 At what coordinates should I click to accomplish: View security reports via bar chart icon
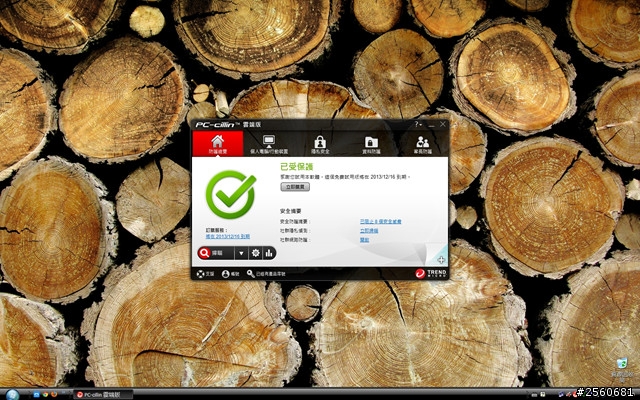(x=269, y=253)
